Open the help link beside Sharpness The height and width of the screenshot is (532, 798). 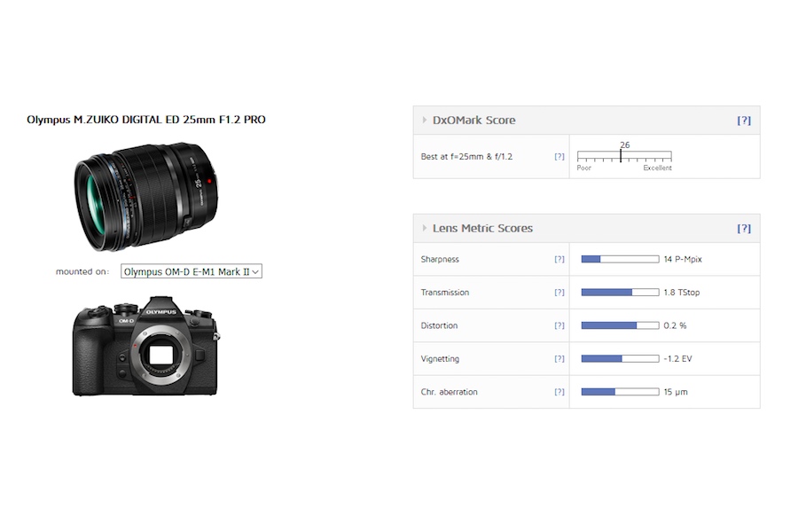pos(559,259)
